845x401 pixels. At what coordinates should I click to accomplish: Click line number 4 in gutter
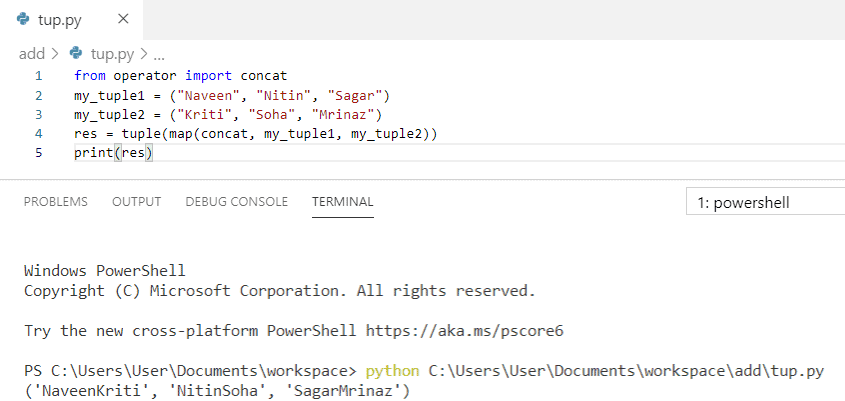coord(38,134)
